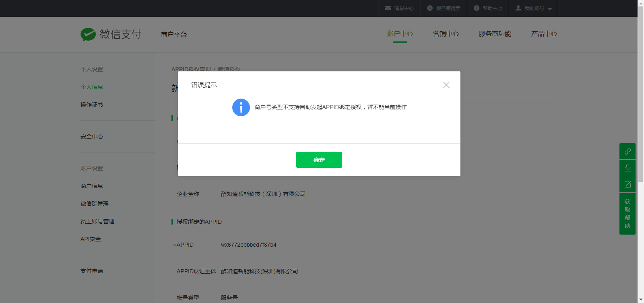This screenshot has height=303, width=644.
Task: Click the APPID授权管理 breadcrumb link
Action: tap(191, 69)
